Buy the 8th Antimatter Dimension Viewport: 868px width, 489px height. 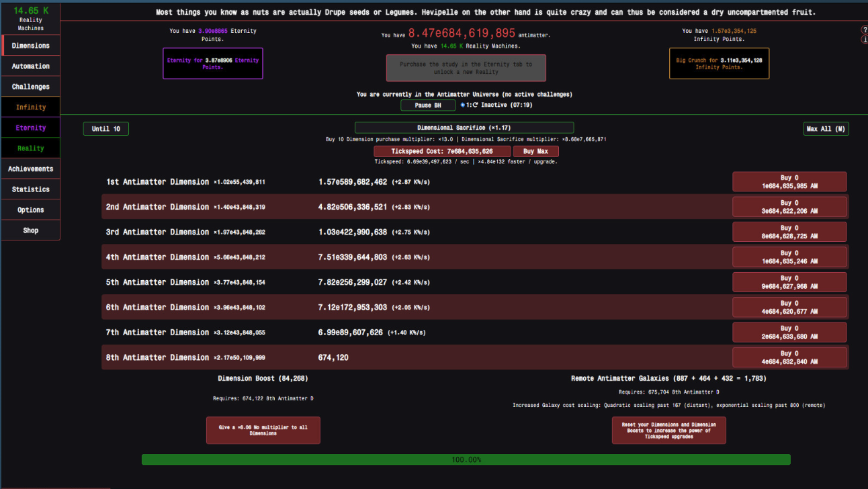[x=789, y=357]
